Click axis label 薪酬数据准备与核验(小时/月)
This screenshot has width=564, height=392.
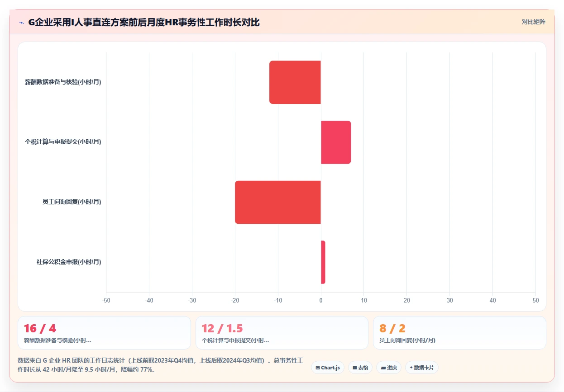[x=63, y=82]
